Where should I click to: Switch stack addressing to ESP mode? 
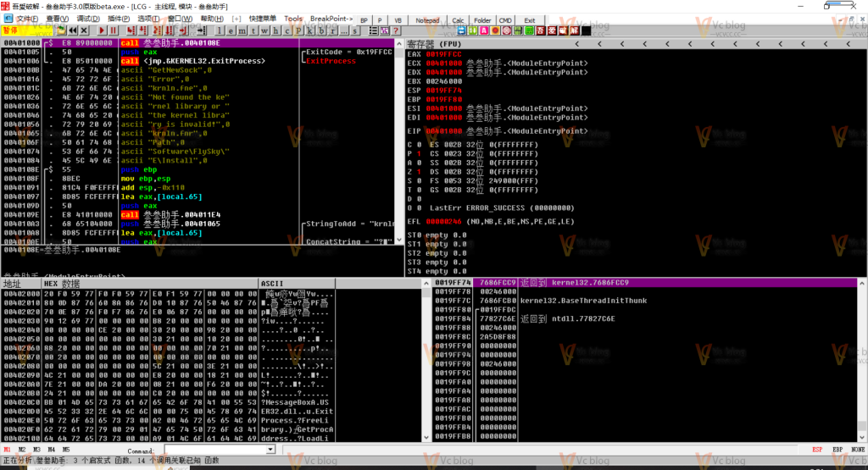[x=818, y=450]
